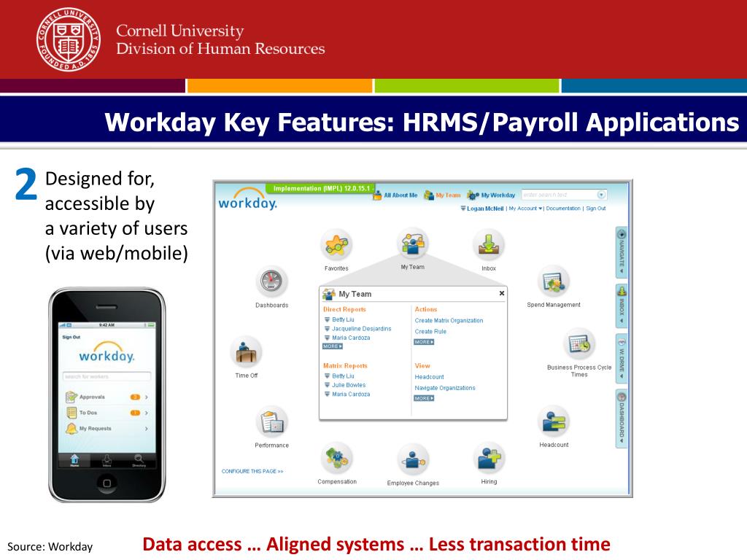Open the Spend Management icon
Screen dimensions: 747x560
point(554,281)
